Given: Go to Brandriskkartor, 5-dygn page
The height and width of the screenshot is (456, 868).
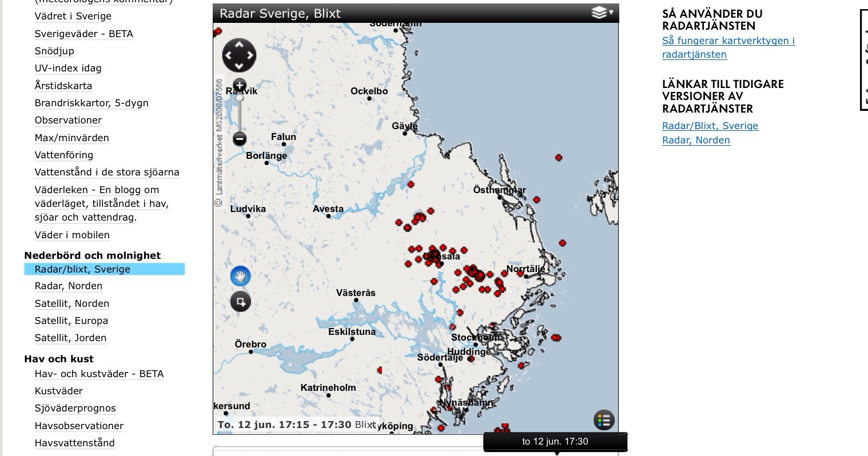Looking at the screenshot, I should point(91,103).
